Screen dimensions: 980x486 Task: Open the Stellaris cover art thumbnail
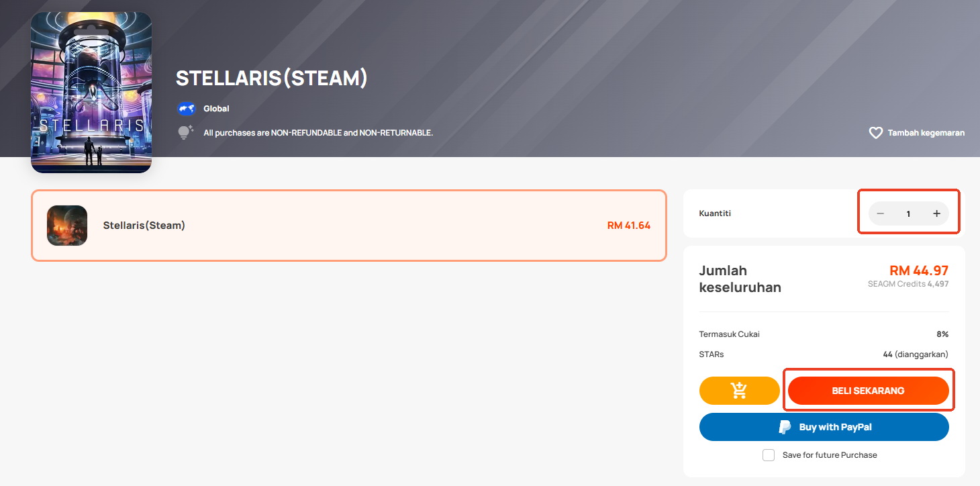[91, 93]
